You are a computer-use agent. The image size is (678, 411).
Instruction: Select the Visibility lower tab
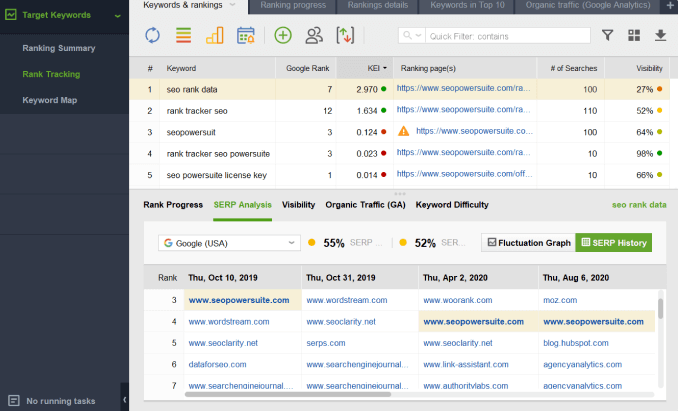pos(298,205)
